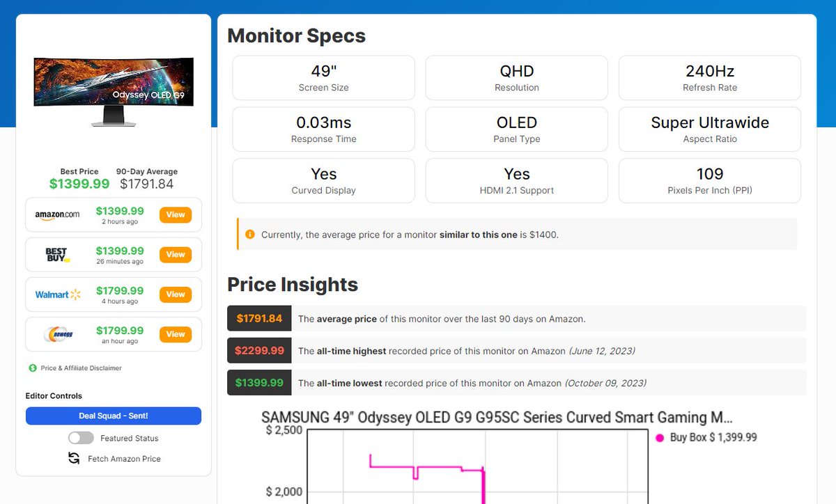
Task: Click the OLED Panel Type spec card
Action: [516, 129]
